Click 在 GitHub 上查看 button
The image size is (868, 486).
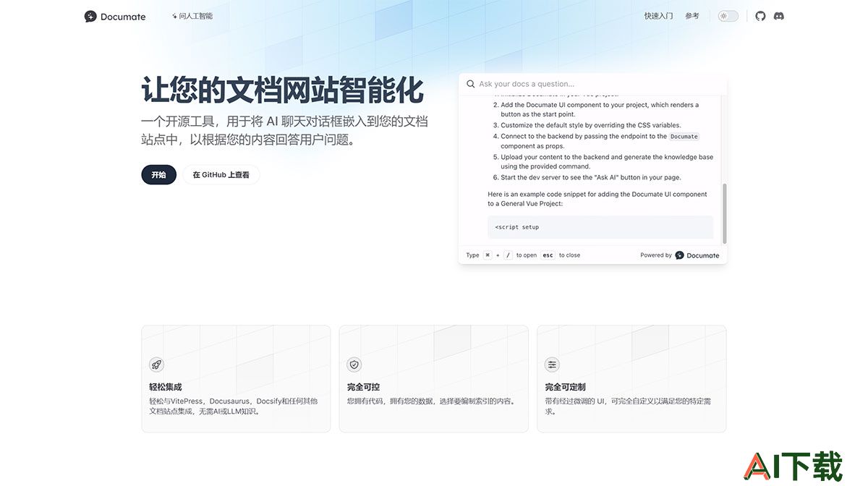click(x=221, y=175)
